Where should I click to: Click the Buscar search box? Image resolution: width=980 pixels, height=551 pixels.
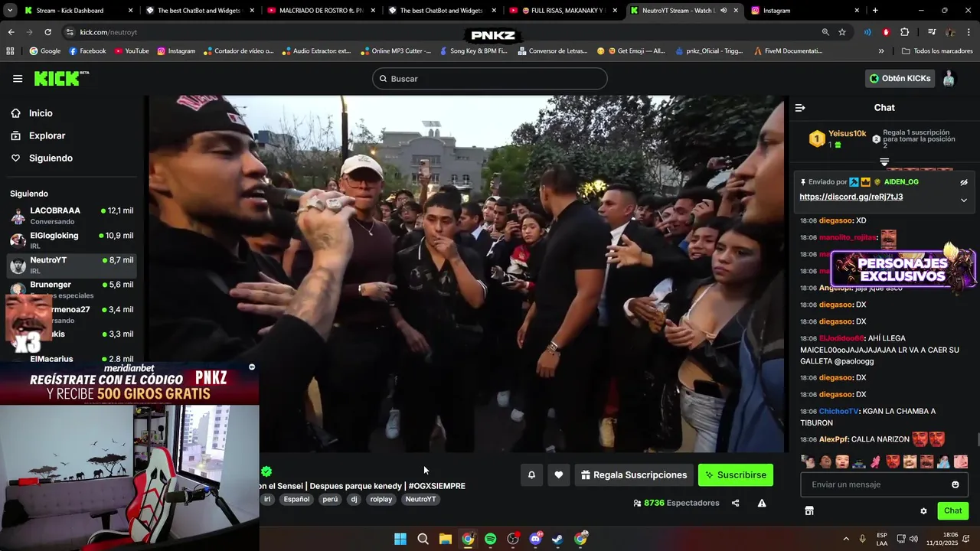[490, 79]
